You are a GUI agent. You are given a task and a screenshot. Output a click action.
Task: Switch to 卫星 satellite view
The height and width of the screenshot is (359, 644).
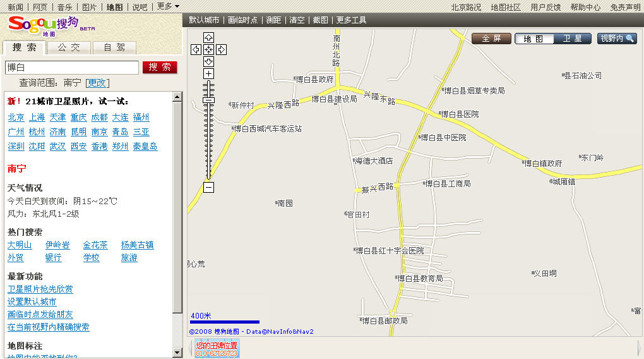click(x=572, y=39)
